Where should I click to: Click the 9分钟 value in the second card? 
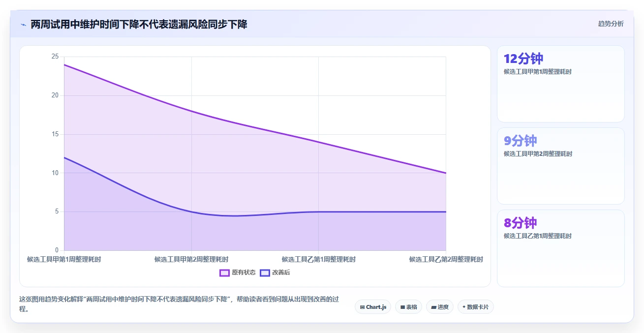tap(520, 141)
